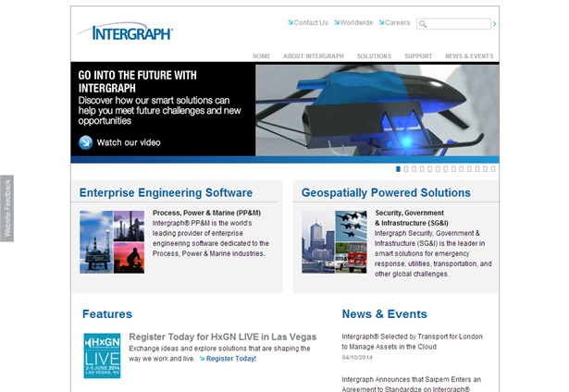
Task: Click the SG&I city and jets image
Action: pos(334,242)
